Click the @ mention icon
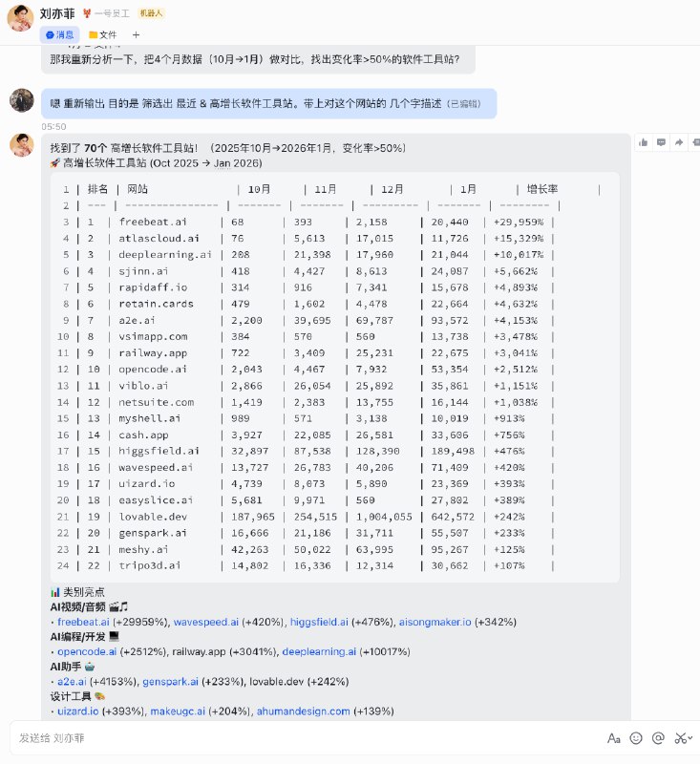The height and width of the screenshot is (764, 700). pyautogui.click(x=658, y=738)
